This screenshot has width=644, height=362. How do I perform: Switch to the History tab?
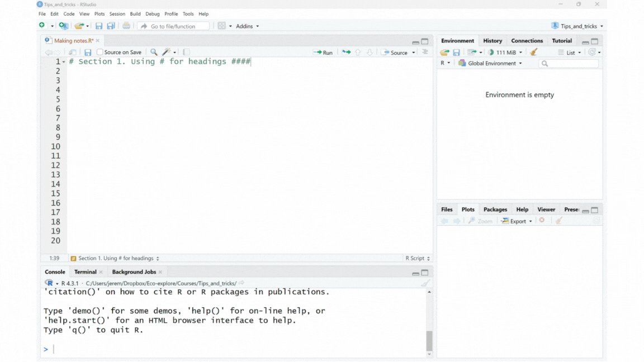click(x=493, y=41)
